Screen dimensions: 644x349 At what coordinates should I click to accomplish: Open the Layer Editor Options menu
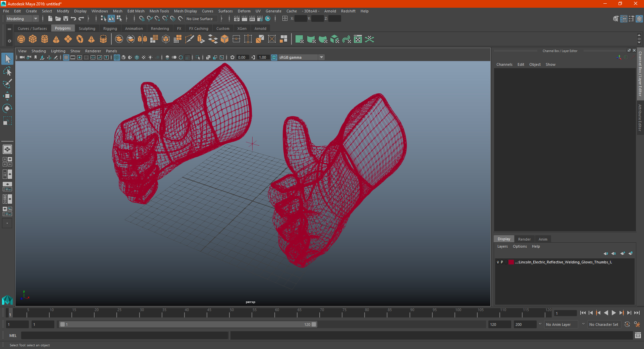[520, 246]
